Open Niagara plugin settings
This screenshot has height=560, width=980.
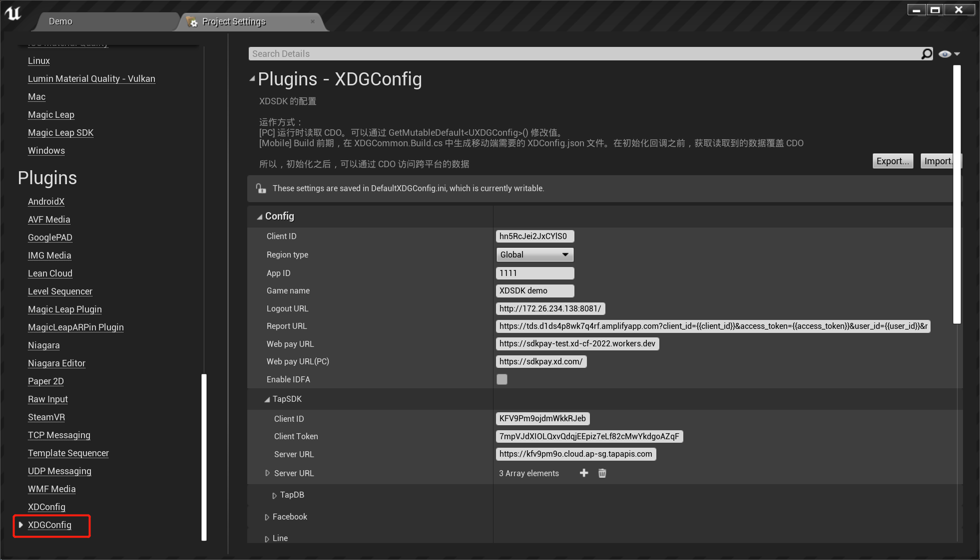tap(43, 345)
